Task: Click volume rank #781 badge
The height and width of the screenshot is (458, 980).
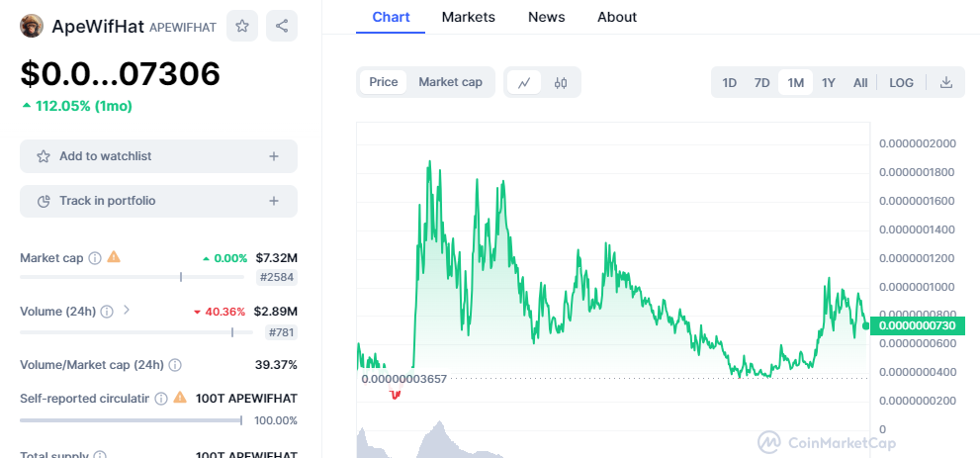Action: (x=281, y=332)
